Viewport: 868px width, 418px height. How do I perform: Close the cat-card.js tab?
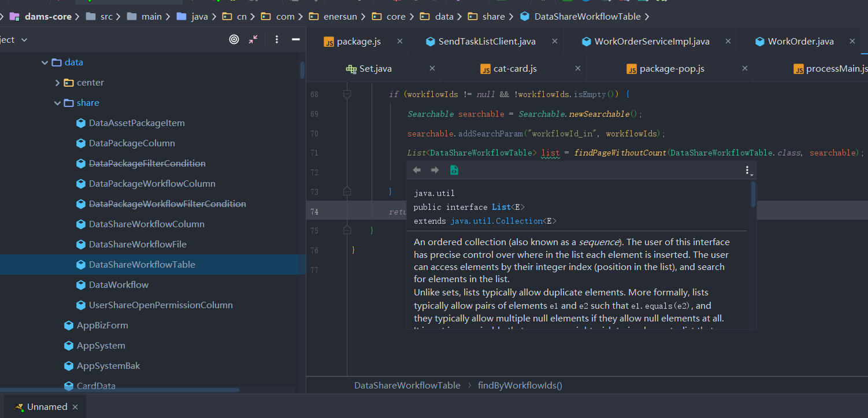pos(577,68)
